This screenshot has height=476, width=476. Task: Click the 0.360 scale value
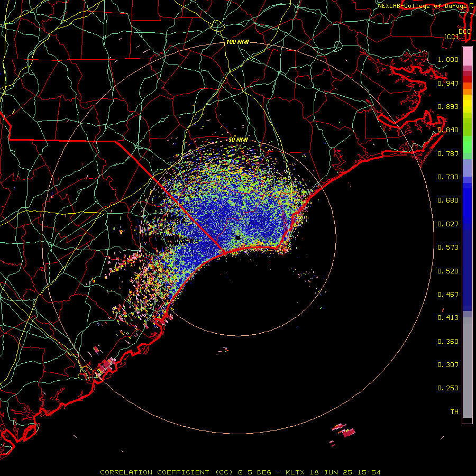tap(448, 342)
